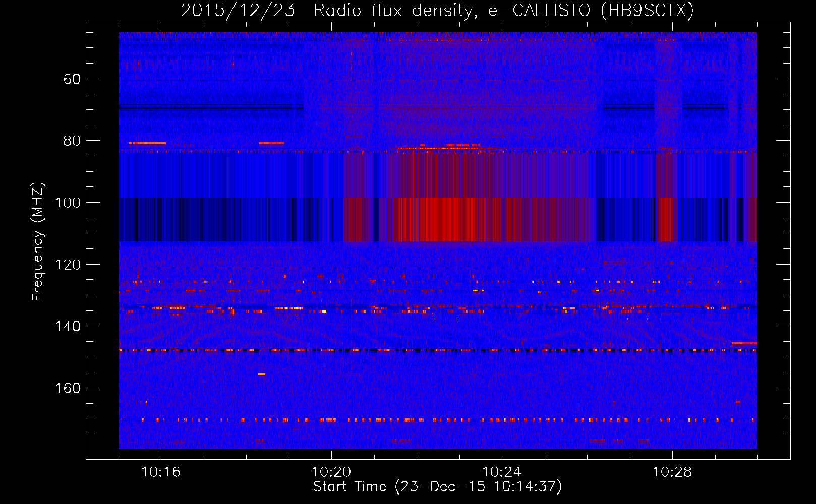Click the 60 frequency tick label

tap(72, 79)
